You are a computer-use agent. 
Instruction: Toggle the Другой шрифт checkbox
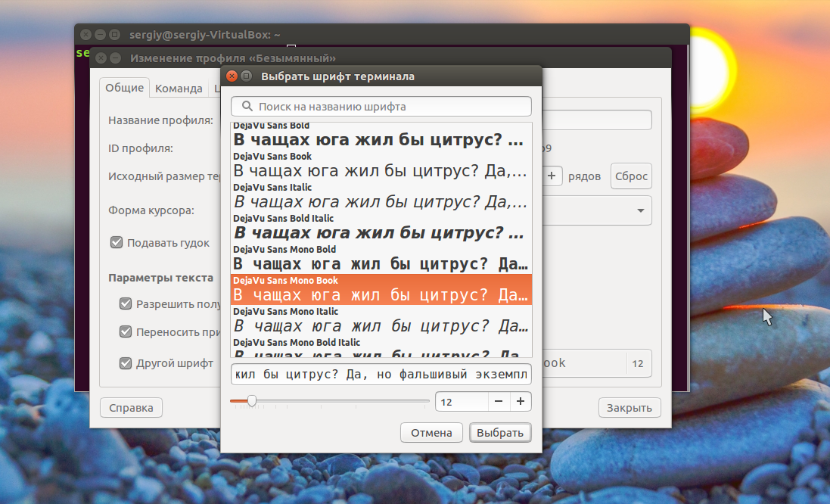point(126,363)
